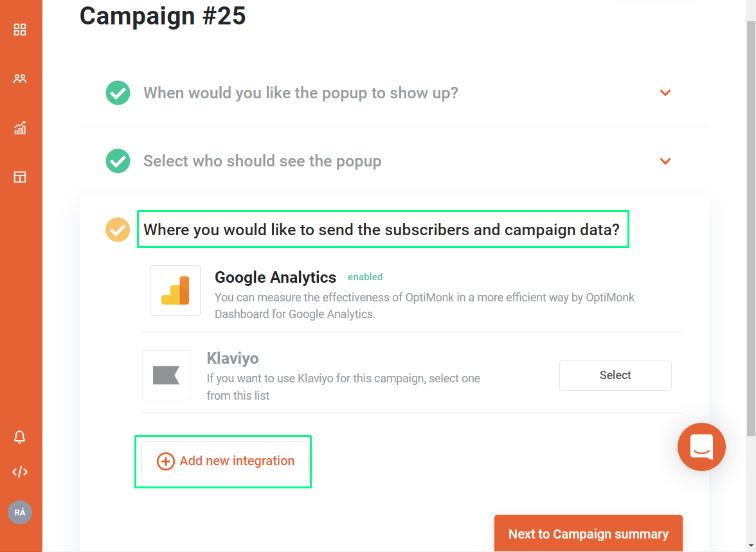The height and width of the screenshot is (552, 756).
Task: Expand the who should see popup chevron
Action: tap(665, 161)
